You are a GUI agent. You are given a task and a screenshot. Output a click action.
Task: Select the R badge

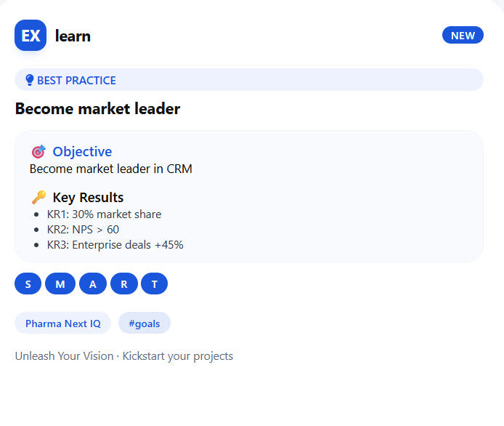pyautogui.click(x=124, y=284)
